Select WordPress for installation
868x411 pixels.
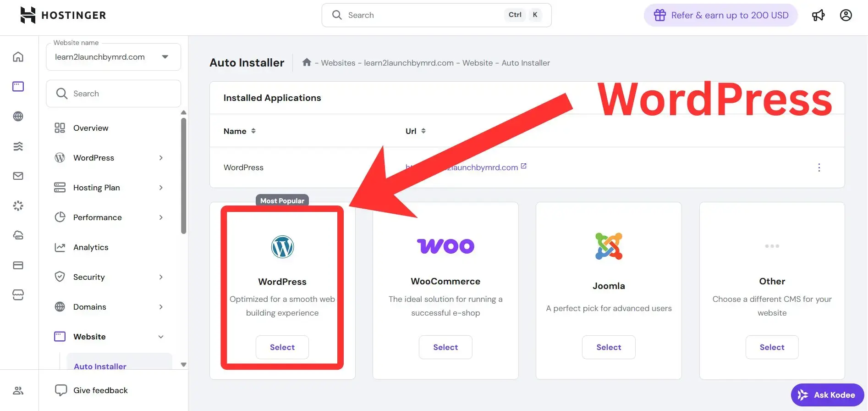click(282, 347)
